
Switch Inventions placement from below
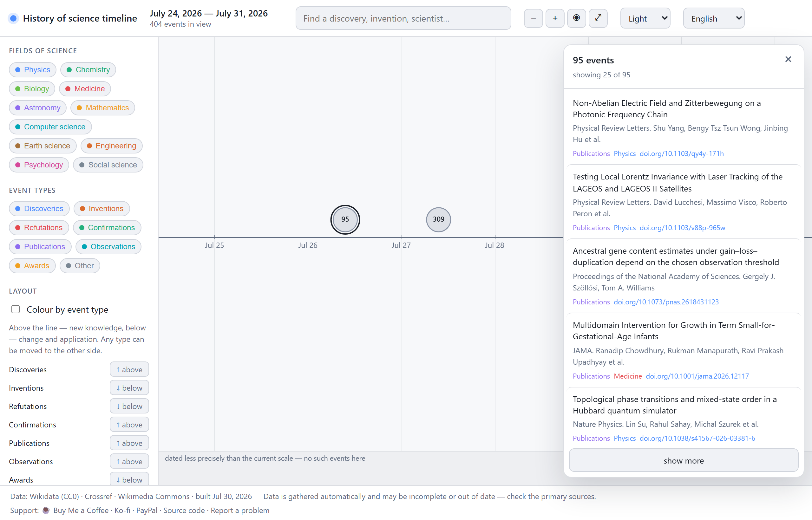pyautogui.click(x=129, y=388)
